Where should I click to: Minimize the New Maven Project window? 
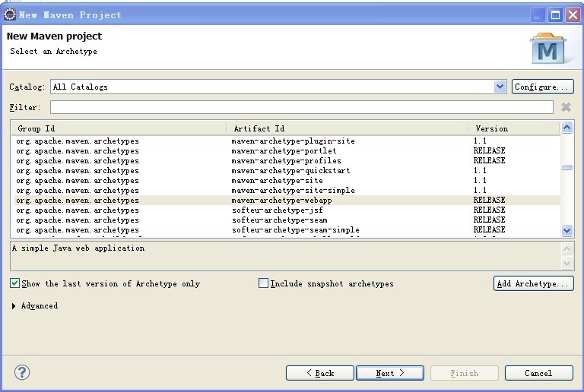point(537,15)
